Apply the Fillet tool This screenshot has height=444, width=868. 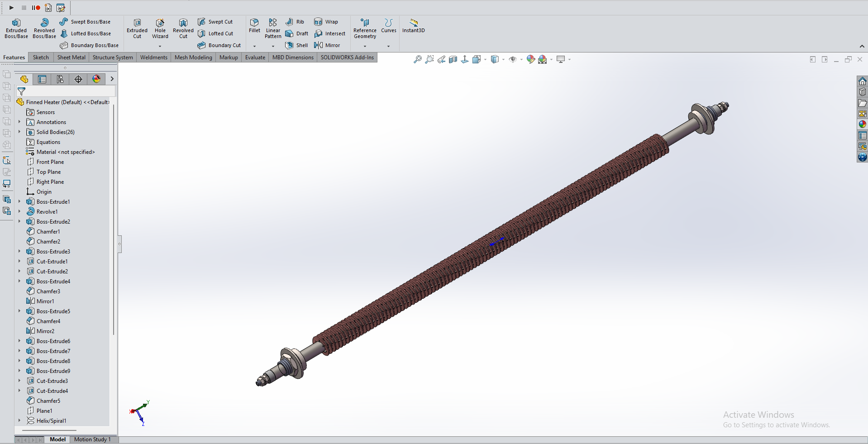click(254, 26)
